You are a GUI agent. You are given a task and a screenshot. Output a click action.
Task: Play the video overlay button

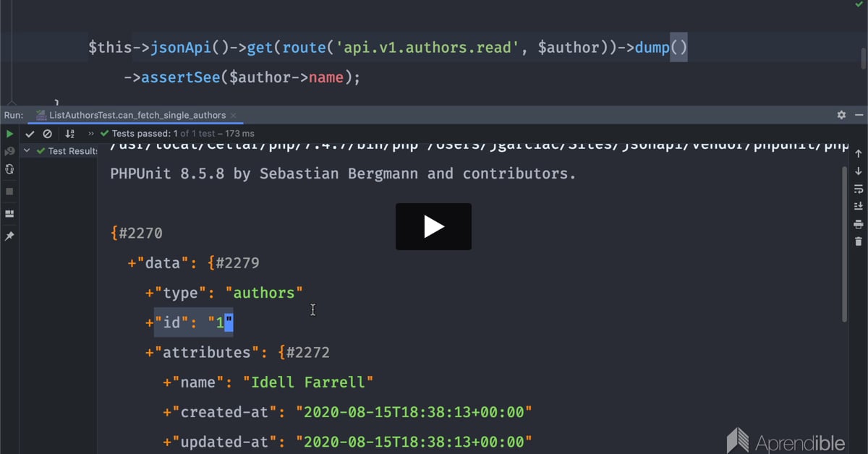(x=433, y=227)
